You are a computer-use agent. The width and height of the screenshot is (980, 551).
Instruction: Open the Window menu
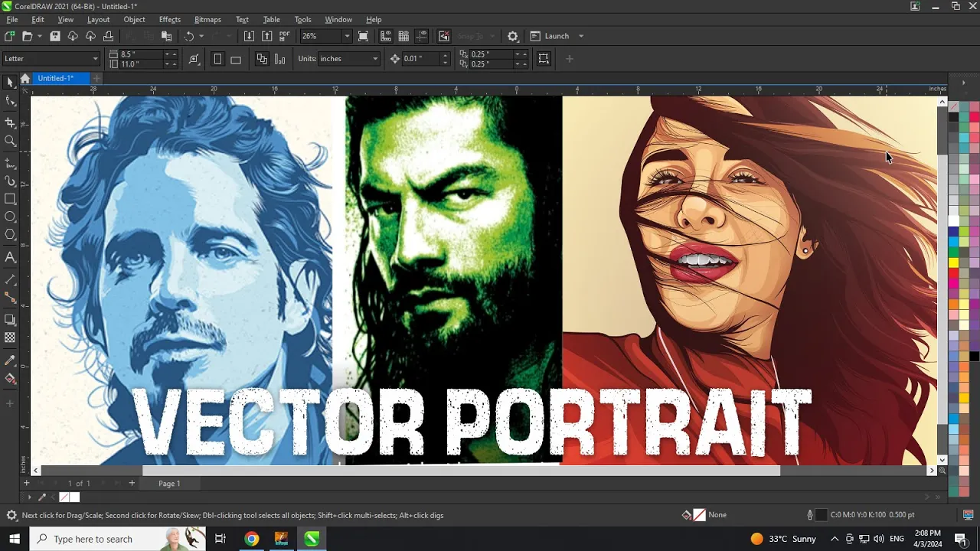tap(338, 19)
